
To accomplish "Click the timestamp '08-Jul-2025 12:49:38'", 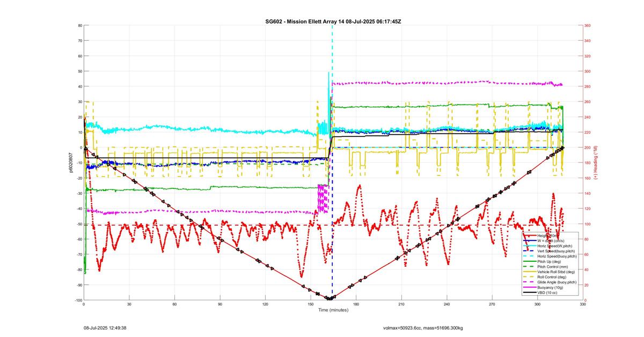I will (105, 327).
